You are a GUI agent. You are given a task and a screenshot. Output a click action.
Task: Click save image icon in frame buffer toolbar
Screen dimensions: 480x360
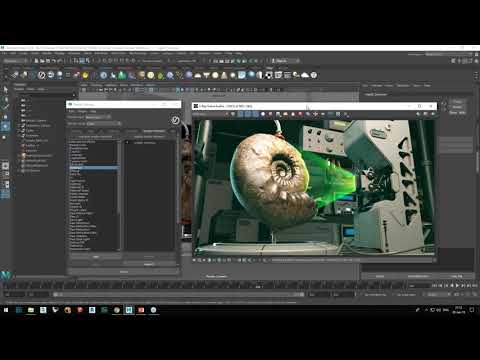278,114
